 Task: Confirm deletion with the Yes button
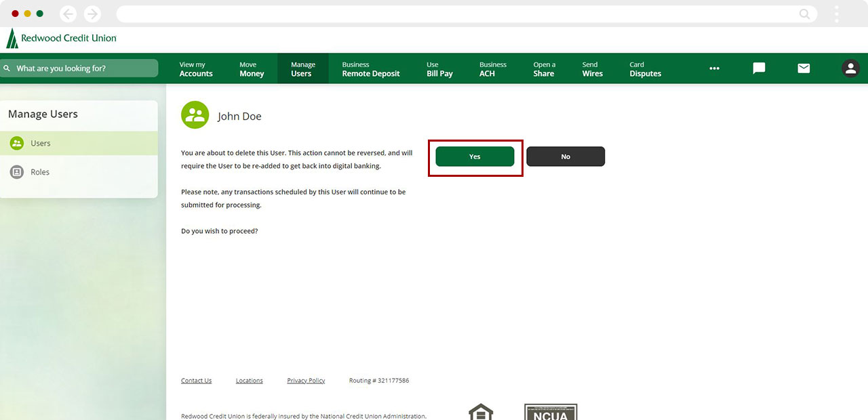[475, 156]
